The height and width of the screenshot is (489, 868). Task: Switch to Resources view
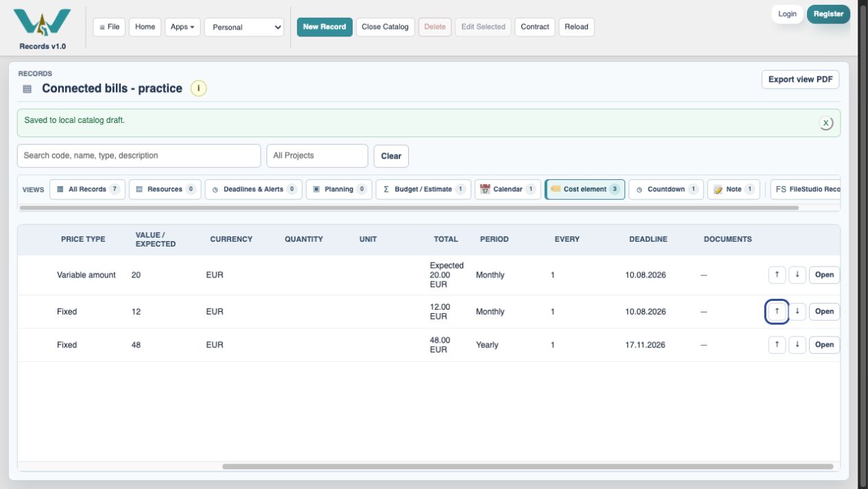point(165,190)
